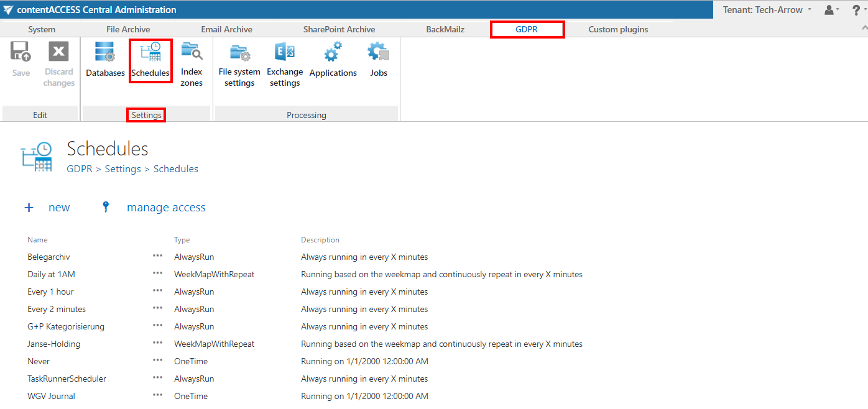
Task: Open options menu for Never schedule
Action: (158, 361)
